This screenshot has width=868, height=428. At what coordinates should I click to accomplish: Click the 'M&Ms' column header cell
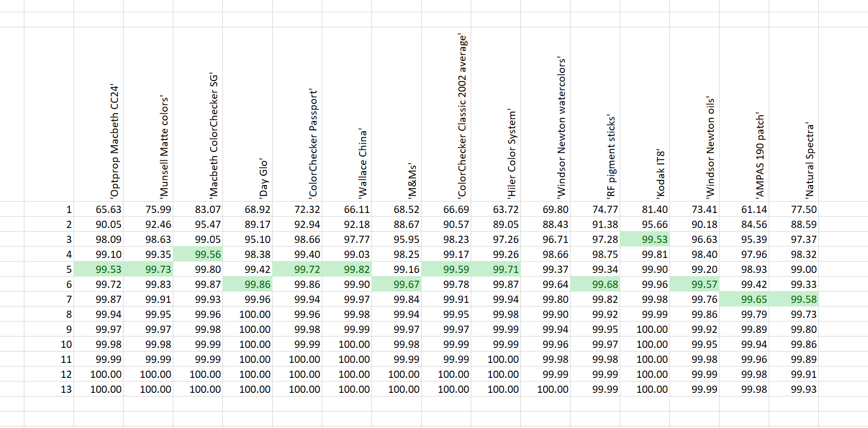tap(396, 114)
